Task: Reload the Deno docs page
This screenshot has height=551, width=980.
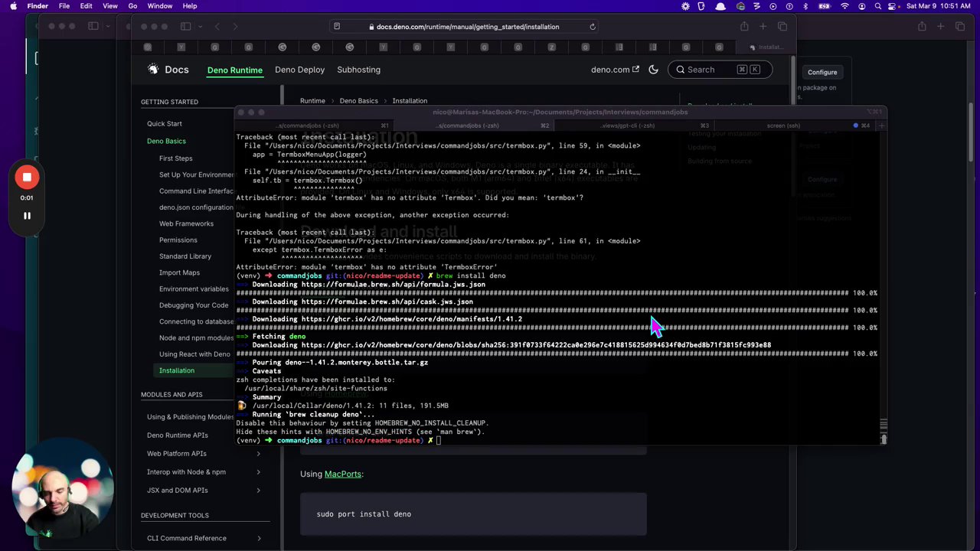Action: coord(593,27)
